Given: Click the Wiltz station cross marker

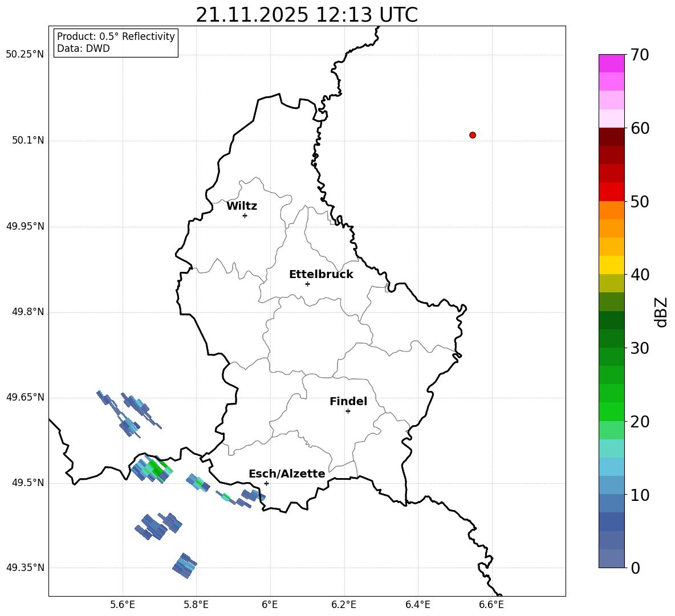Looking at the screenshot, I should coord(245,215).
